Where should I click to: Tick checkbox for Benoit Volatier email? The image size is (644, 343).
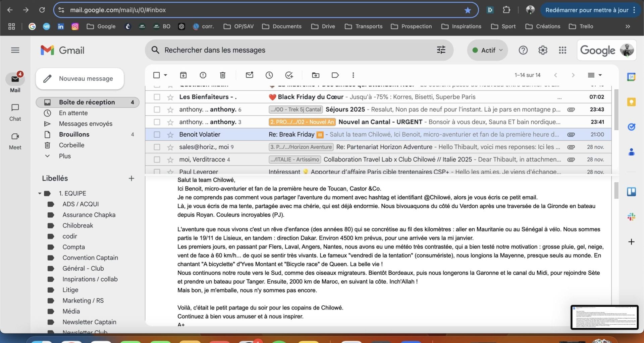(157, 135)
